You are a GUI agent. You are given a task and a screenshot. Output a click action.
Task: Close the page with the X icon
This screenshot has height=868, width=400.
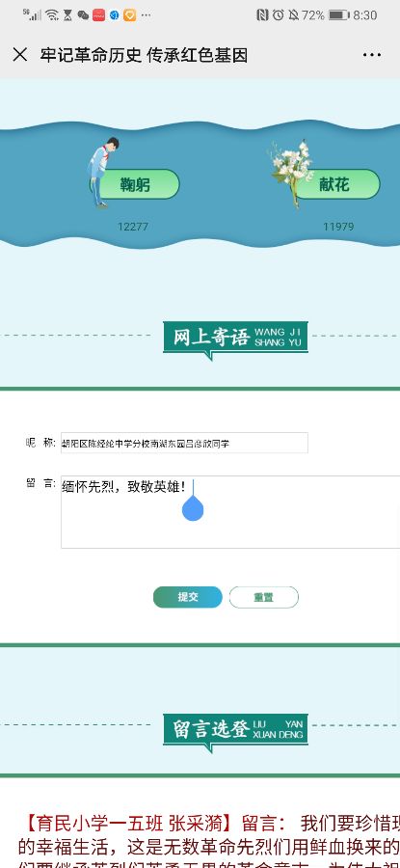pos(20,55)
